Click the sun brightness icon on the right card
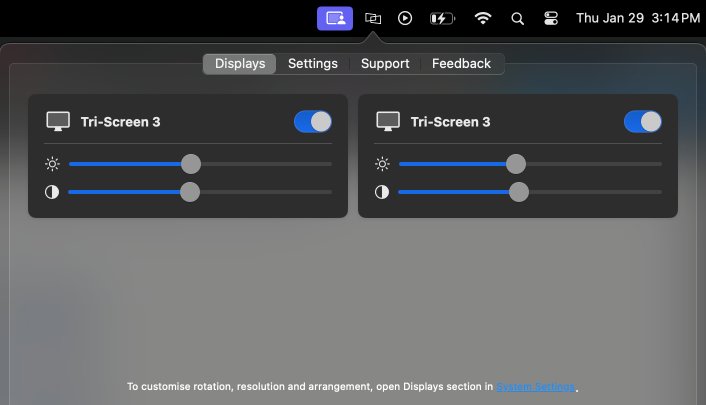 coord(381,164)
